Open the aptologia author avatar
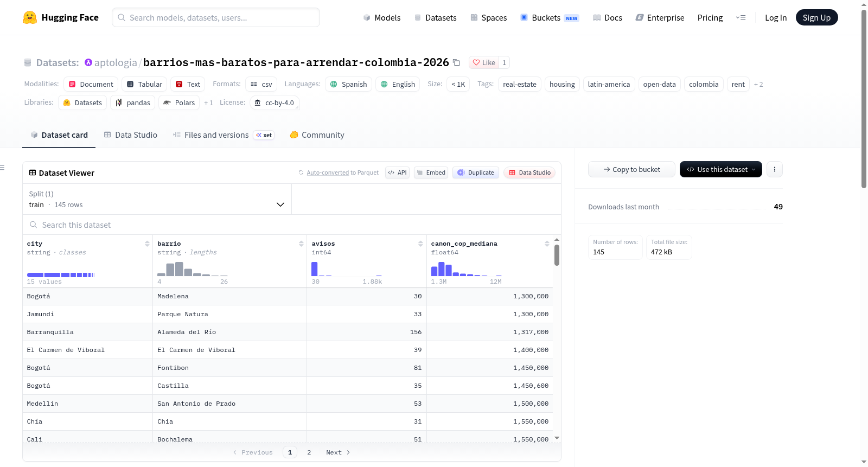The image size is (868, 467). tap(88, 62)
